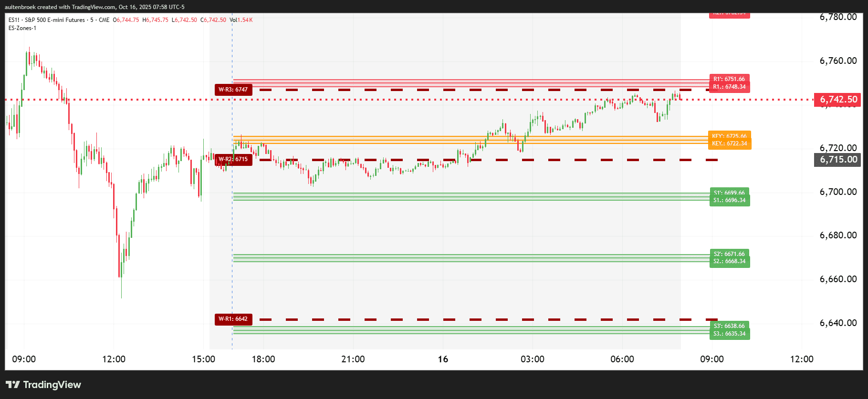Click the KEY.: 6722.34 orange label
The height and width of the screenshot is (399, 868).
(730, 143)
